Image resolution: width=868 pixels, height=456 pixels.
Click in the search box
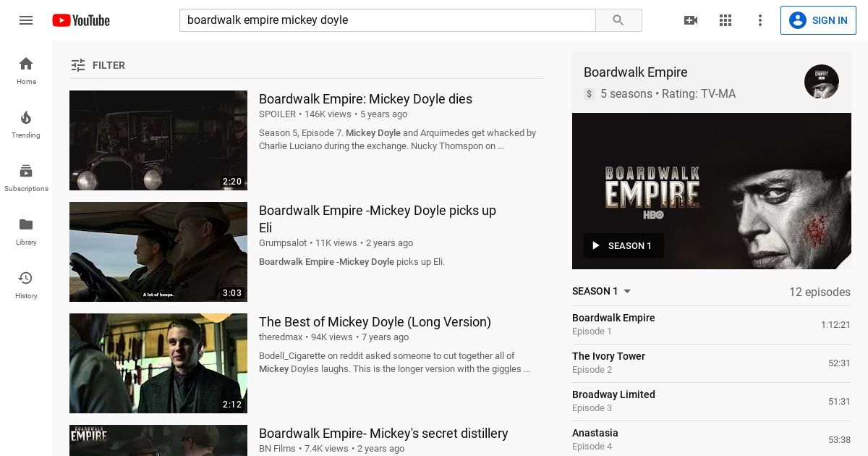click(387, 20)
